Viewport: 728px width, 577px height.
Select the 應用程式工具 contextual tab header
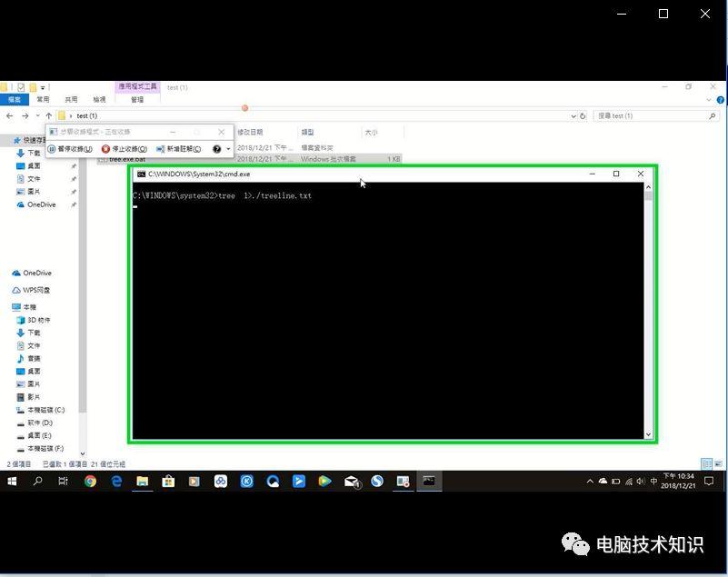point(137,87)
